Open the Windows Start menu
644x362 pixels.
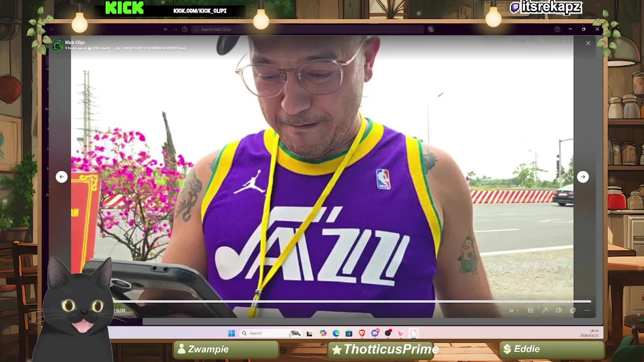pyautogui.click(x=231, y=333)
